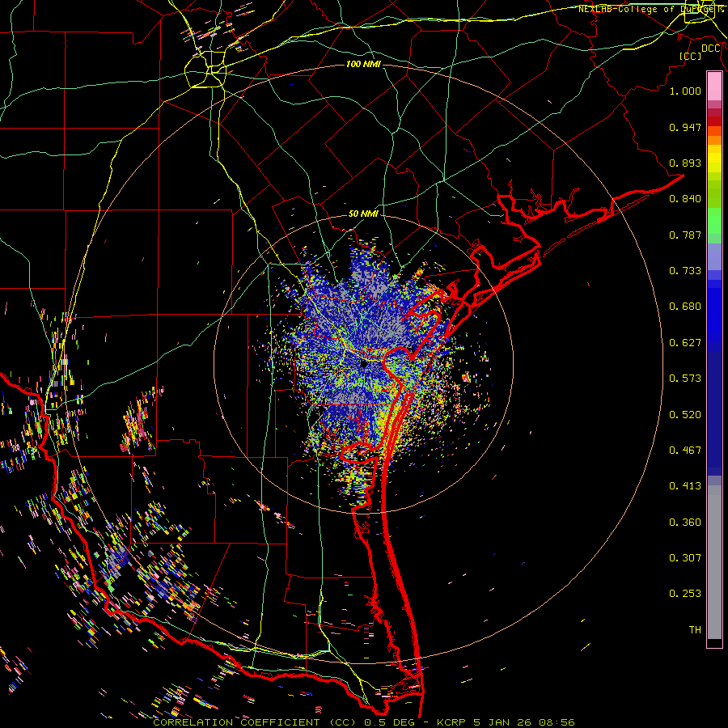The height and width of the screenshot is (728, 728).
Task: Click the 0.947 color scale value
Action: click(x=685, y=127)
